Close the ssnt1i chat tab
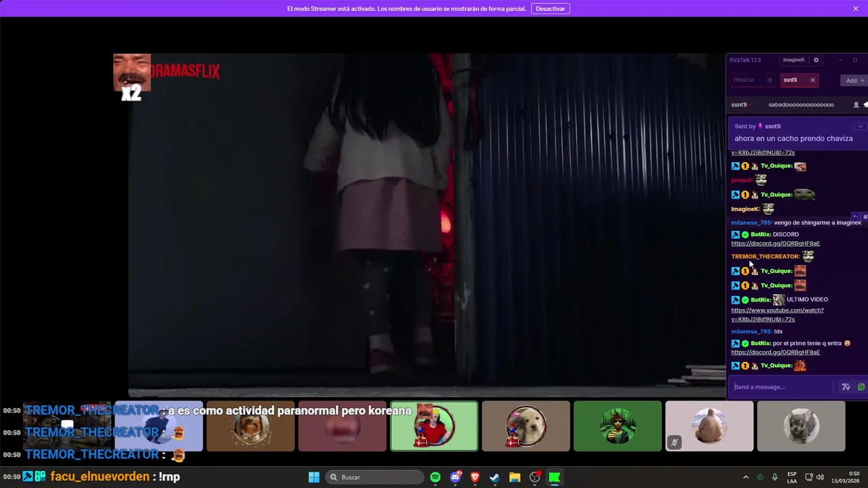Screen dimensions: 868x488 coord(812,80)
